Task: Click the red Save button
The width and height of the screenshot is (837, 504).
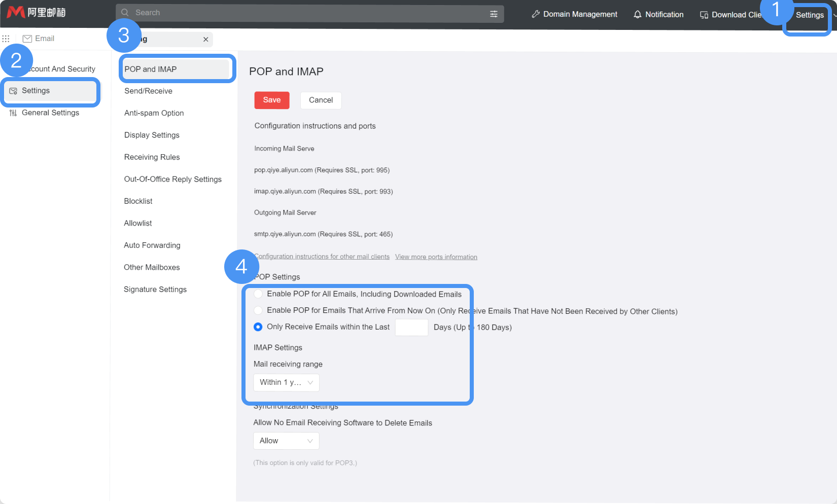Action: tap(272, 100)
